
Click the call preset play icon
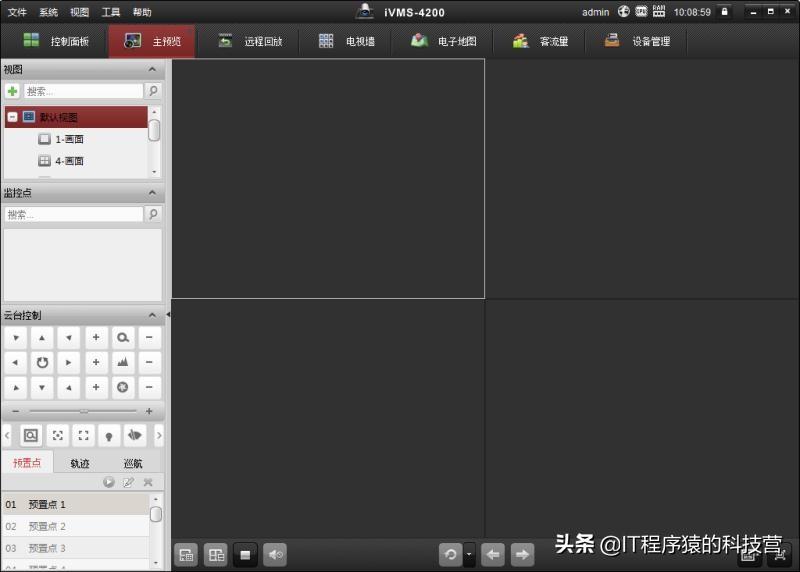click(109, 482)
